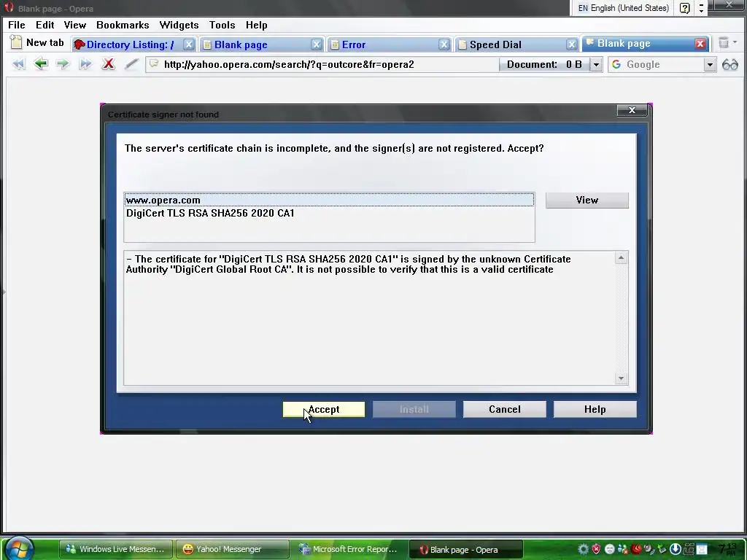The width and height of the screenshot is (747, 560).
Task: Select DigiCert TLS RSA SHA256 2020 CA1 certificate
Action: [329, 213]
